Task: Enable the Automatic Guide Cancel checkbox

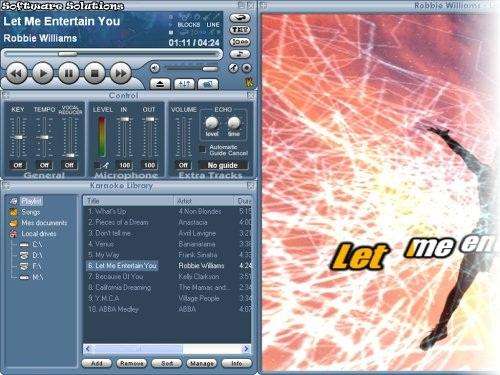Action: tap(202, 149)
